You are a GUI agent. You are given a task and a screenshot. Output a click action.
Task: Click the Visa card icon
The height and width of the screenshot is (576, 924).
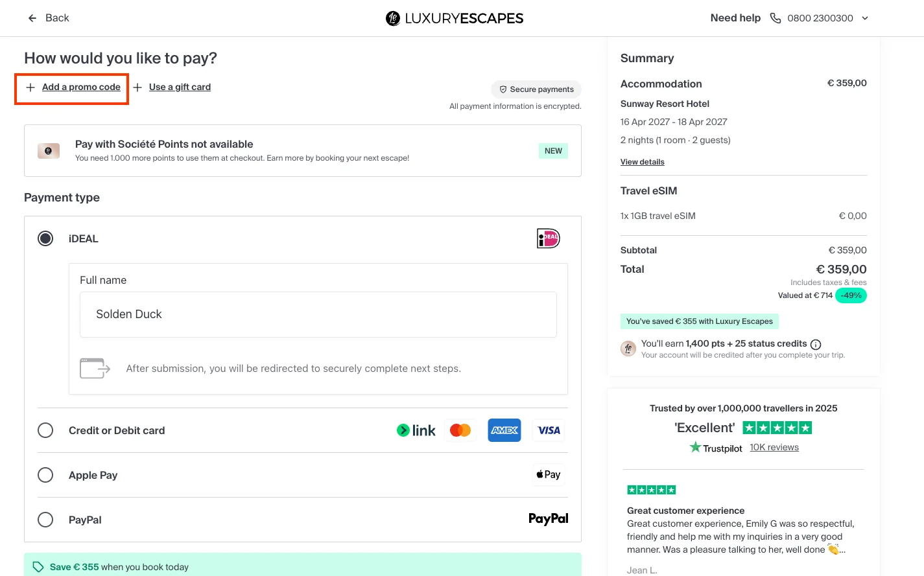tap(549, 430)
